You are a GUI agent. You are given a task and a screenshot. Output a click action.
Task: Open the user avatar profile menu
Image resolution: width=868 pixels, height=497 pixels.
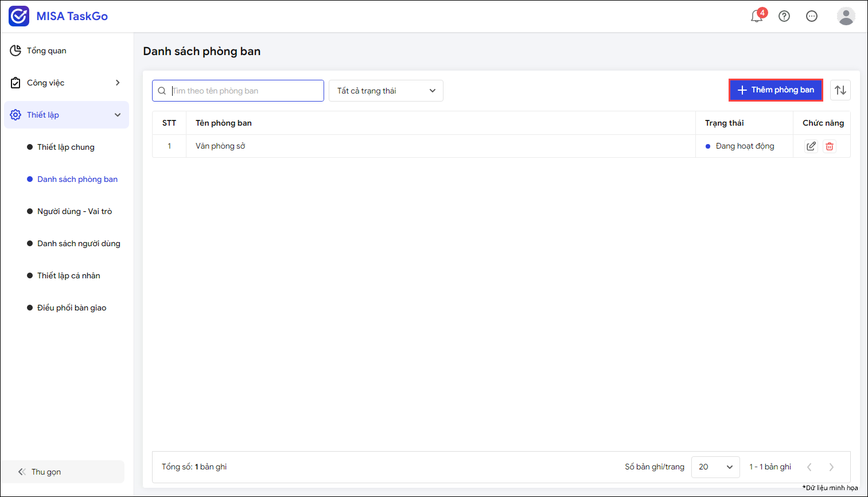point(846,16)
